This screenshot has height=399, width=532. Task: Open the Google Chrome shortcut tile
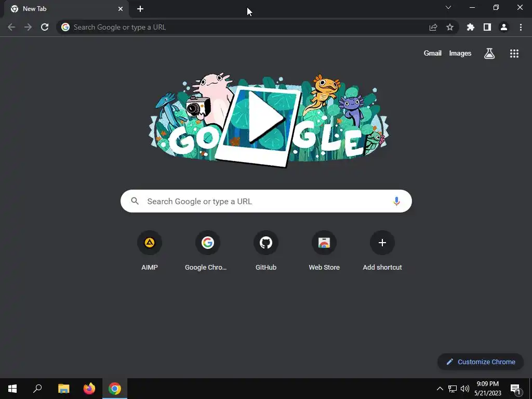[207, 250]
